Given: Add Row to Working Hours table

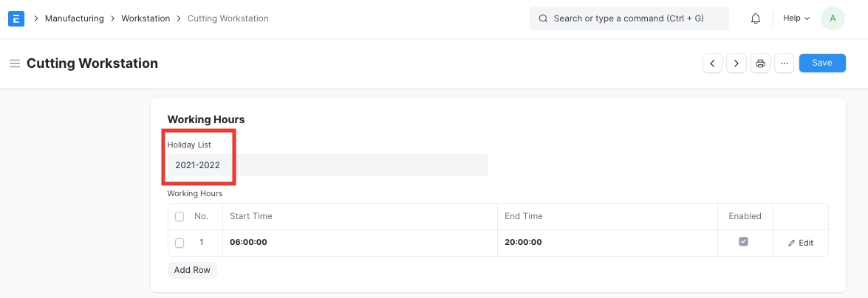Looking at the screenshot, I should [192, 270].
